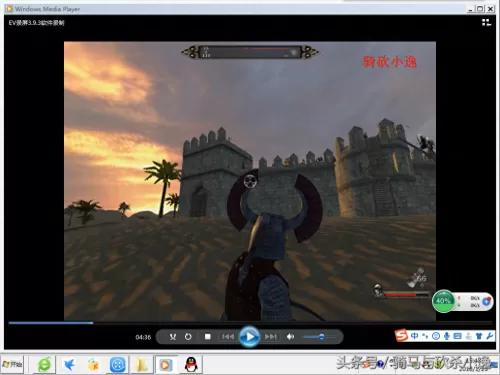Switch to Library using top-right grid icon

coord(486,22)
